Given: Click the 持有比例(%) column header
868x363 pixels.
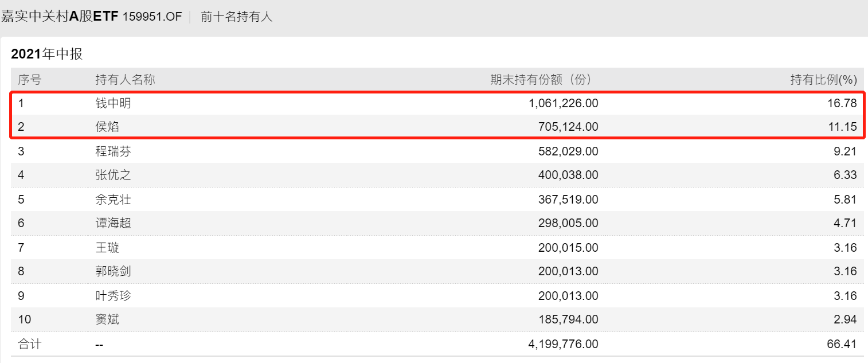Looking at the screenshot, I should pos(823,80).
